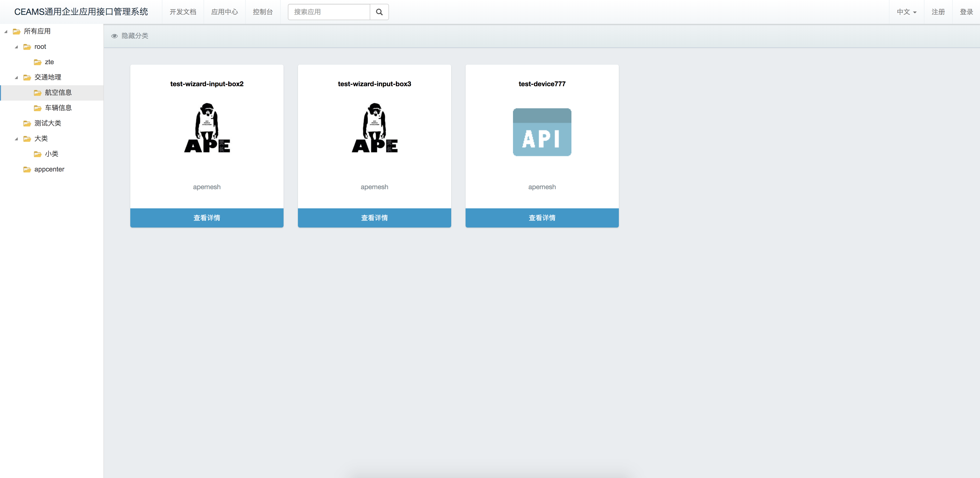Open 开发文档 in the navbar
980x478 pixels.
pyautogui.click(x=183, y=12)
